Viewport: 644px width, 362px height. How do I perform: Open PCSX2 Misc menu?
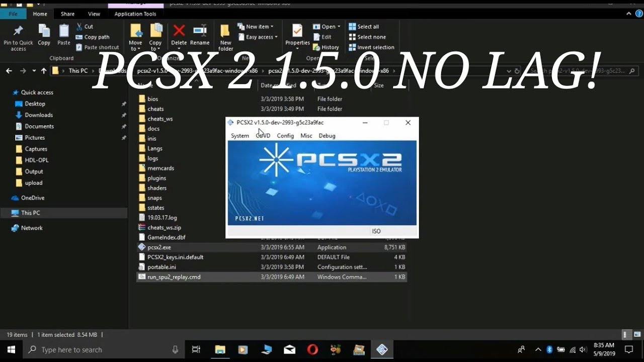click(306, 136)
